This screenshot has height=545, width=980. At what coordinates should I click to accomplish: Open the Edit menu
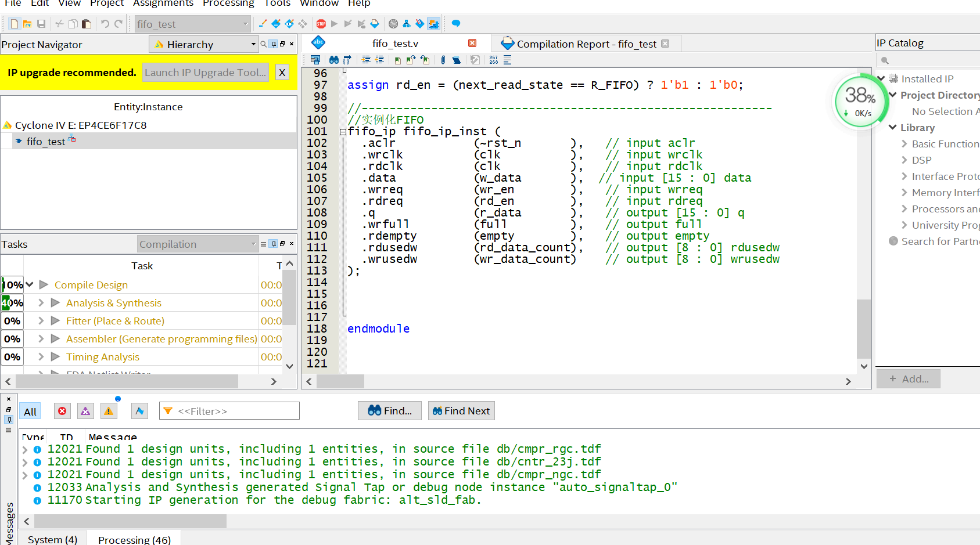tap(40, 3)
